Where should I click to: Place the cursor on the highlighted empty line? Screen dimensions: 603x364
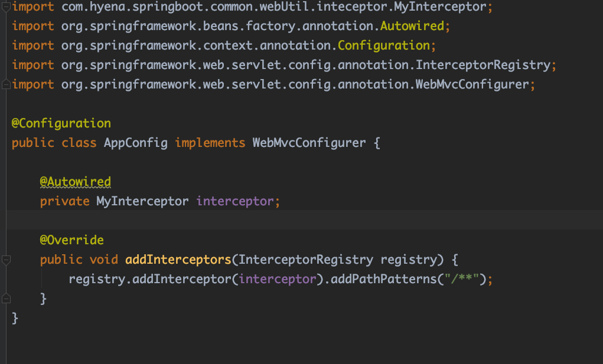(295, 221)
